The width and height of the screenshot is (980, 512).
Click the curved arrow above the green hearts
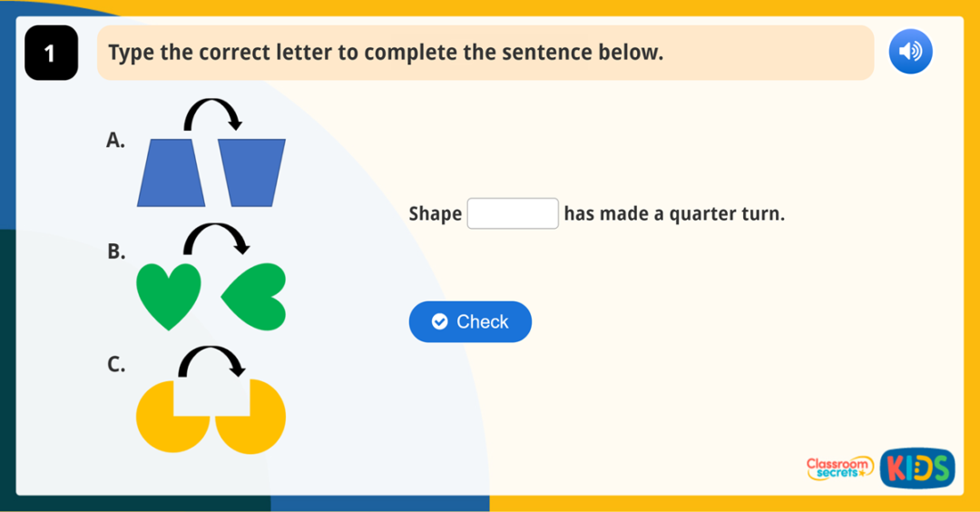pyautogui.click(x=216, y=239)
